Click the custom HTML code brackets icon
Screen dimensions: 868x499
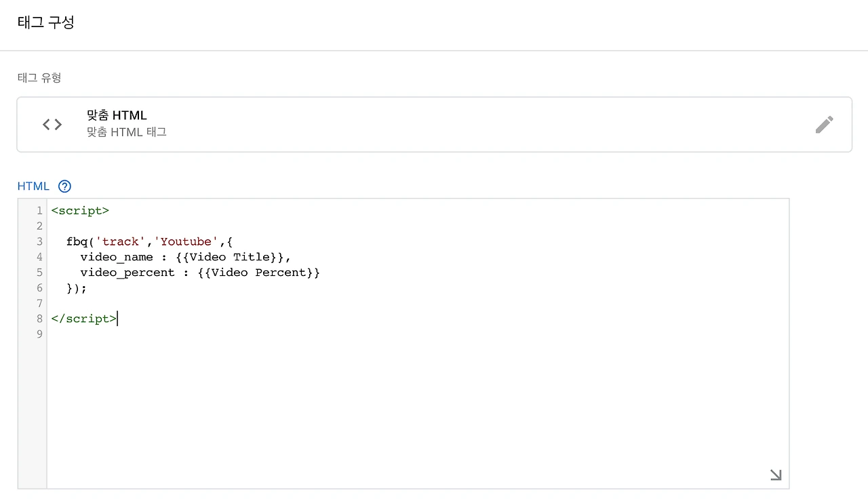[52, 125]
